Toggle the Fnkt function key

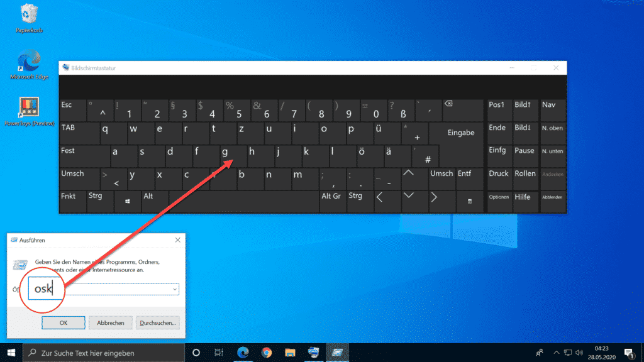72,201
